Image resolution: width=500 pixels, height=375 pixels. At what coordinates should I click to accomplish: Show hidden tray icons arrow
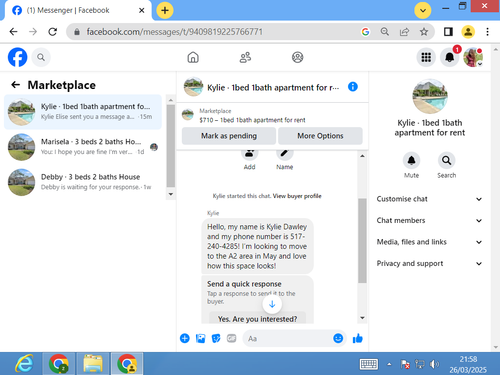pos(389,364)
